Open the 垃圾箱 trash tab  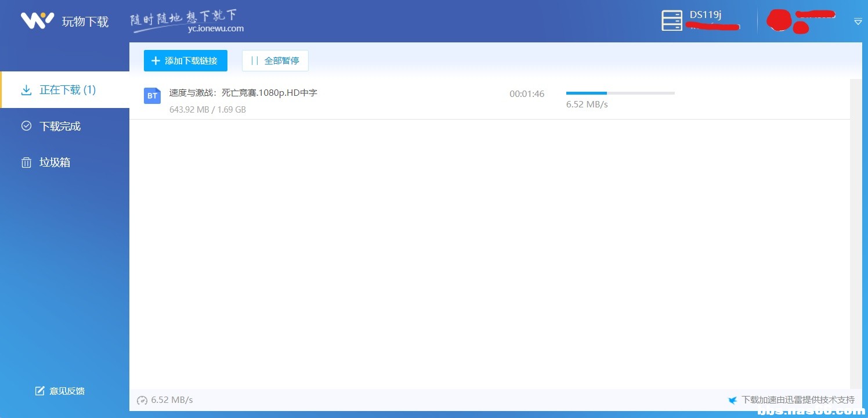click(x=64, y=162)
